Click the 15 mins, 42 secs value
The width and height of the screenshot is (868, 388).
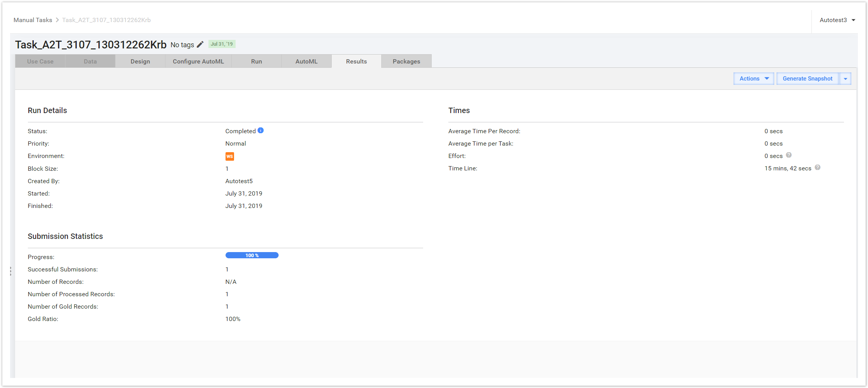click(788, 168)
